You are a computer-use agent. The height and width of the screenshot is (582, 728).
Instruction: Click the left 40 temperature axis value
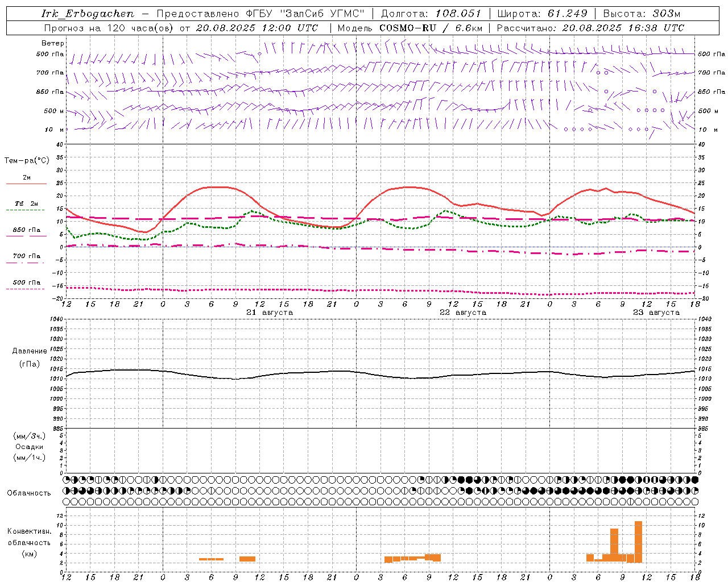(60, 144)
